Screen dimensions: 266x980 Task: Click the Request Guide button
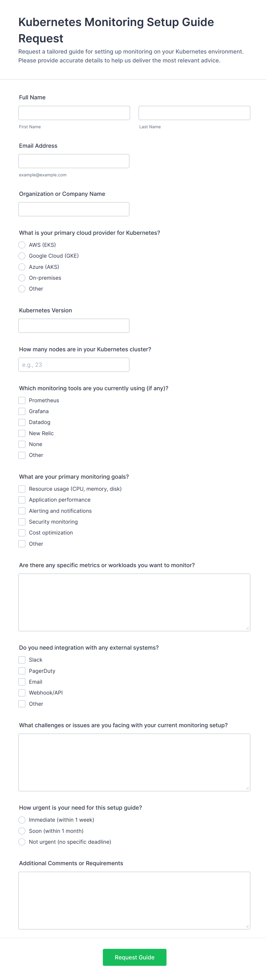pos(134,957)
